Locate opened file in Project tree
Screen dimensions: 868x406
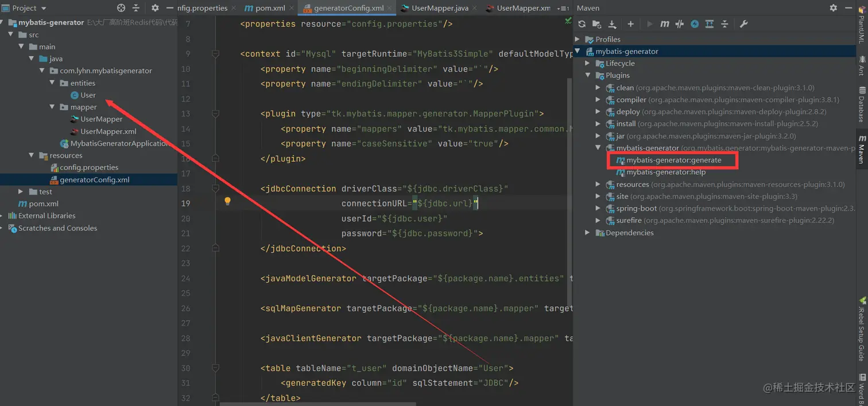pyautogui.click(x=121, y=8)
